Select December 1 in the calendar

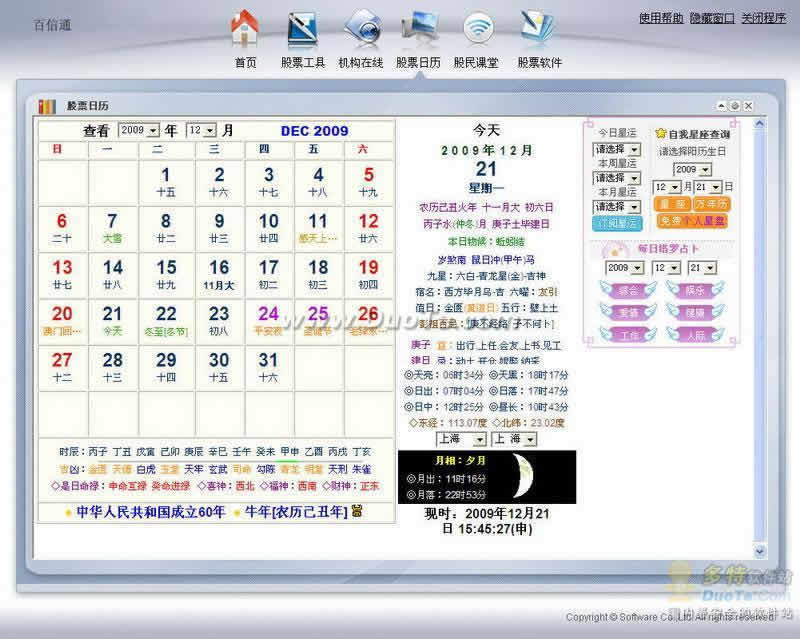point(166,182)
